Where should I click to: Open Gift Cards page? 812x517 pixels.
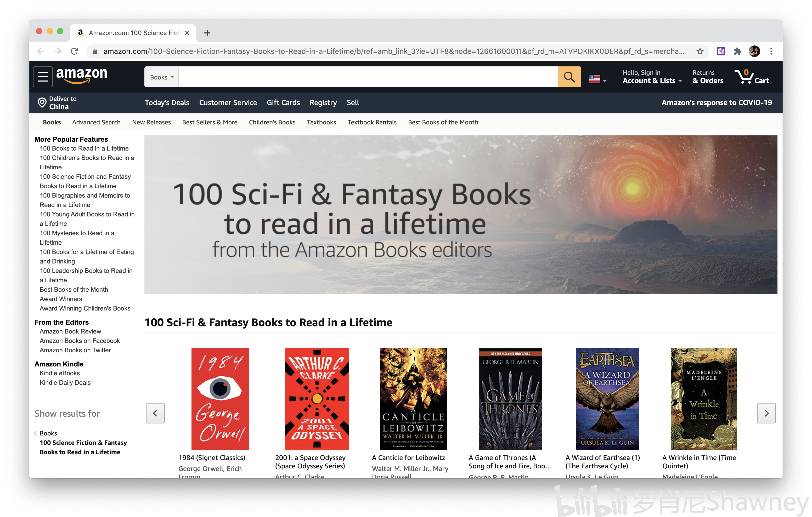(x=283, y=102)
